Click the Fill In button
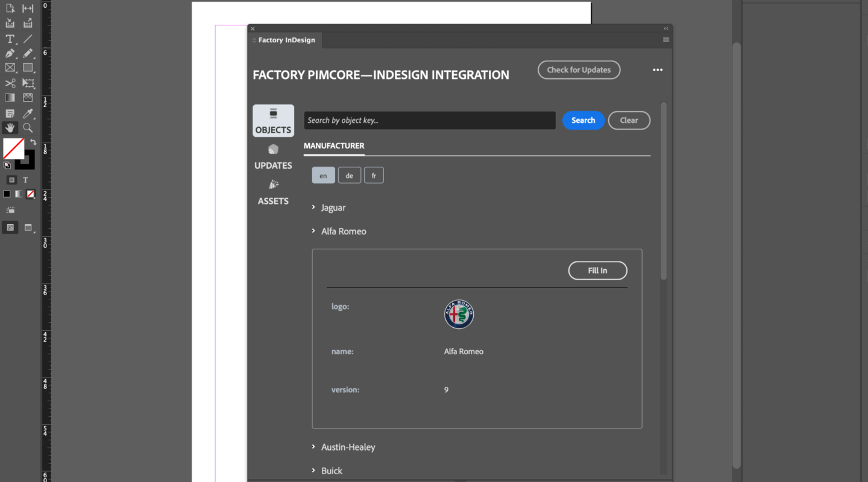 point(597,271)
